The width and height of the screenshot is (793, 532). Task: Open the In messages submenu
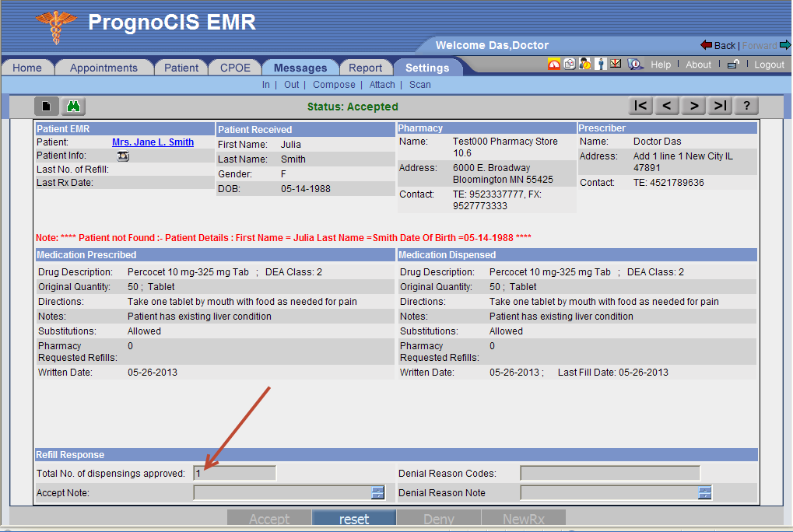point(266,84)
